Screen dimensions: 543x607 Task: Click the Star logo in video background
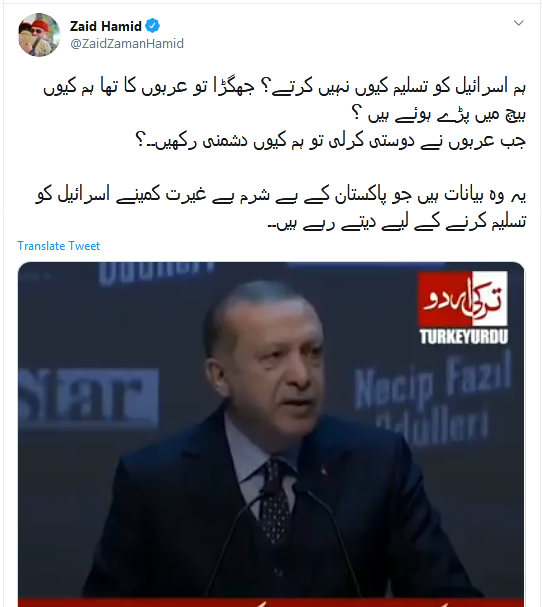[88, 397]
